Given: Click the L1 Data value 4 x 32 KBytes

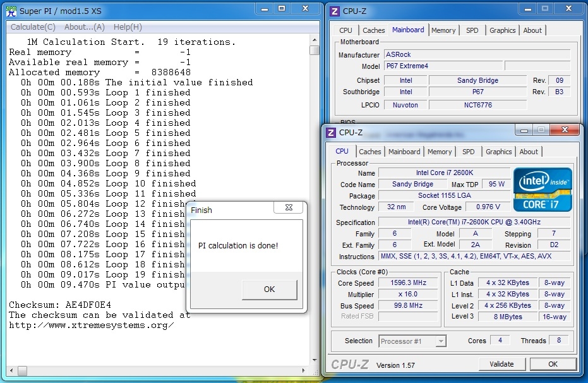Looking at the screenshot, I should coord(508,283).
